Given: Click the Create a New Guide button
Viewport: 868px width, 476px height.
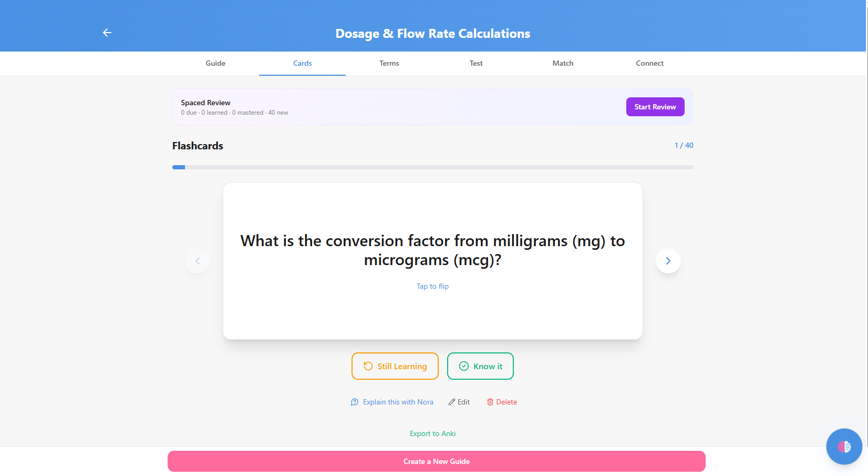Looking at the screenshot, I should click(436, 461).
